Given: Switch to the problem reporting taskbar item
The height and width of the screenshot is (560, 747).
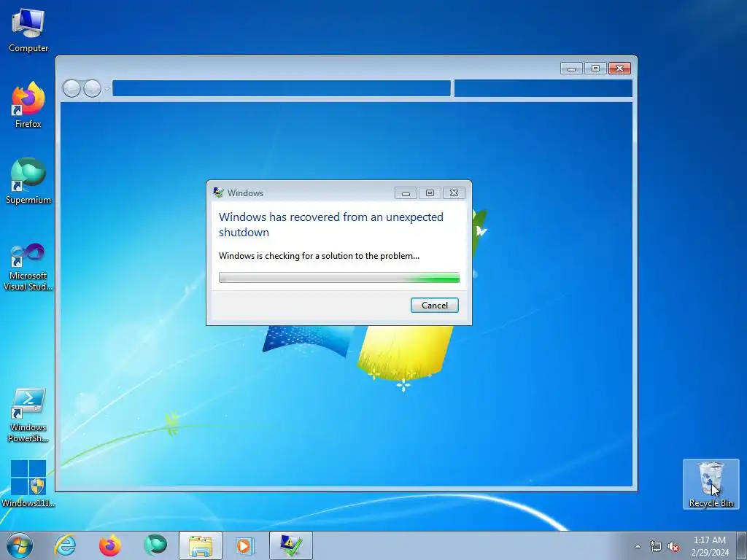Looking at the screenshot, I should [290, 545].
